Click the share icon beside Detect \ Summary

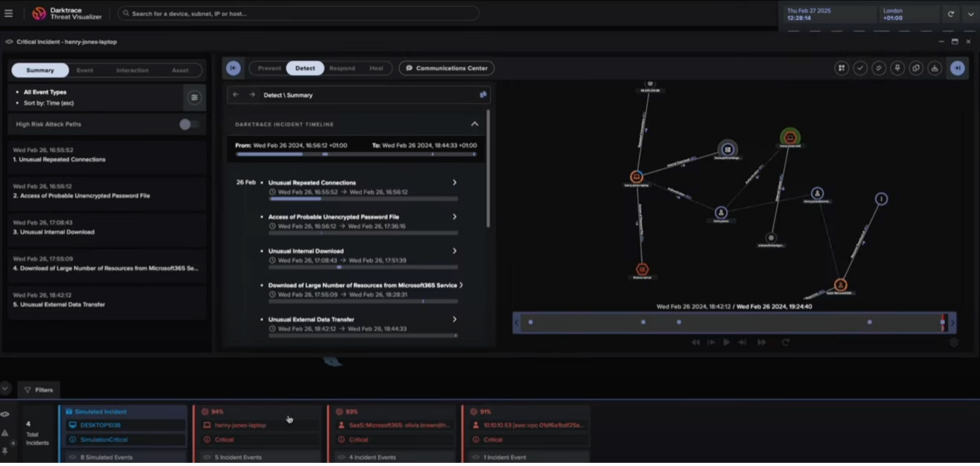pyautogui.click(x=483, y=95)
